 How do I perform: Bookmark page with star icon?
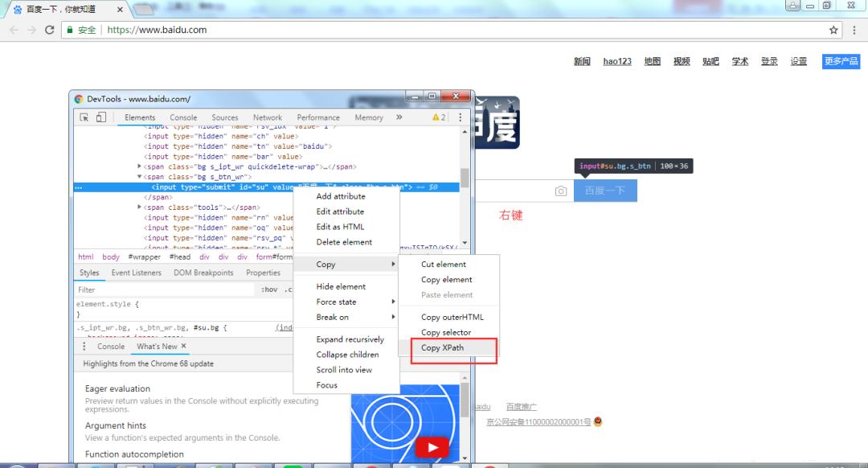(833, 30)
